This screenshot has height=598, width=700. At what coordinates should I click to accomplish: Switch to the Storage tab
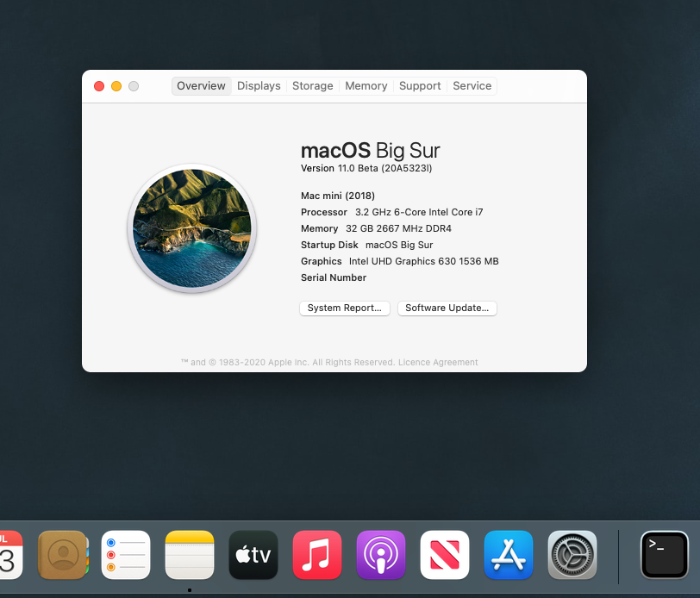tap(312, 85)
